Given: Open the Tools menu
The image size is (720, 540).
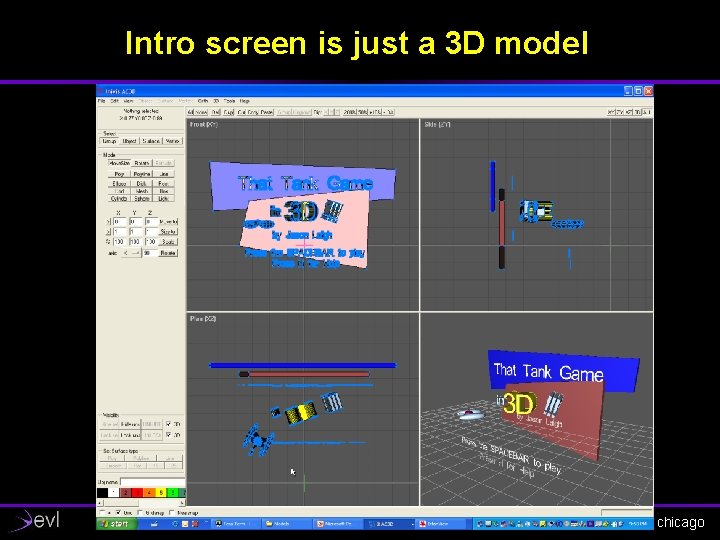Looking at the screenshot, I should [229, 101].
